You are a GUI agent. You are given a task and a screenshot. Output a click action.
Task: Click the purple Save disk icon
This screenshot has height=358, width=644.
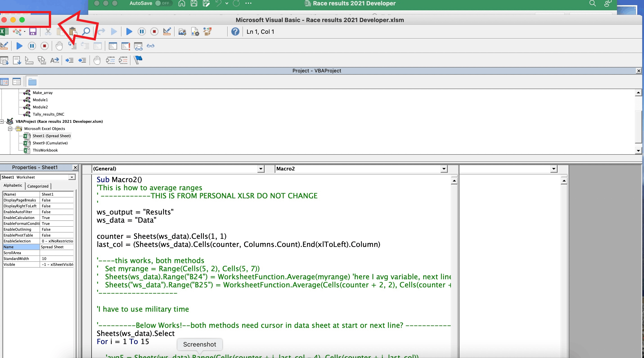coord(33,32)
